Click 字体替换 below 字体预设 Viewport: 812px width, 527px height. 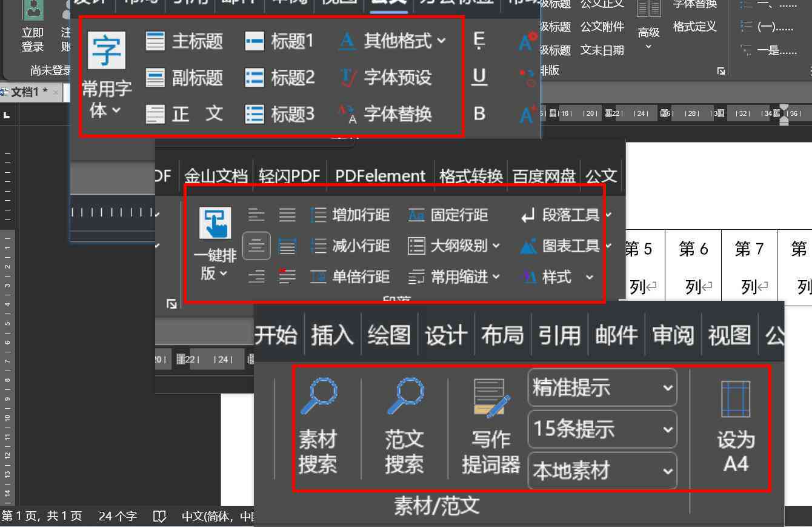tap(384, 114)
